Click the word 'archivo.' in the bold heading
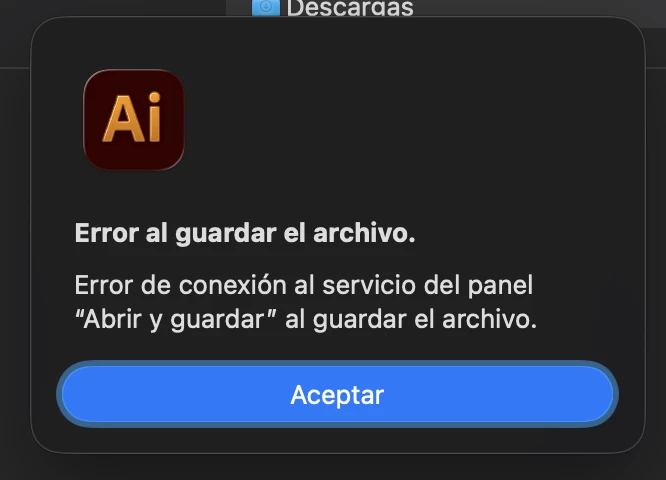Screen dimensions: 666x480 click(x=364, y=233)
